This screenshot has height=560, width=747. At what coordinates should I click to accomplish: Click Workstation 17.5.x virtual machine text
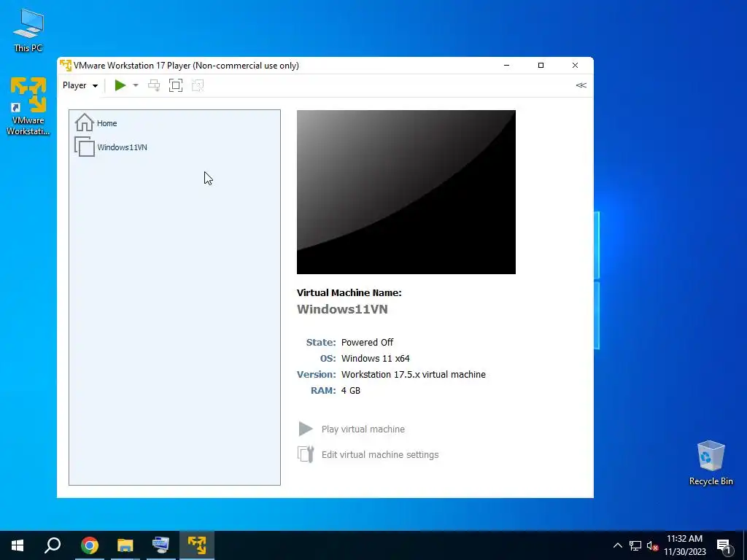coord(414,374)
